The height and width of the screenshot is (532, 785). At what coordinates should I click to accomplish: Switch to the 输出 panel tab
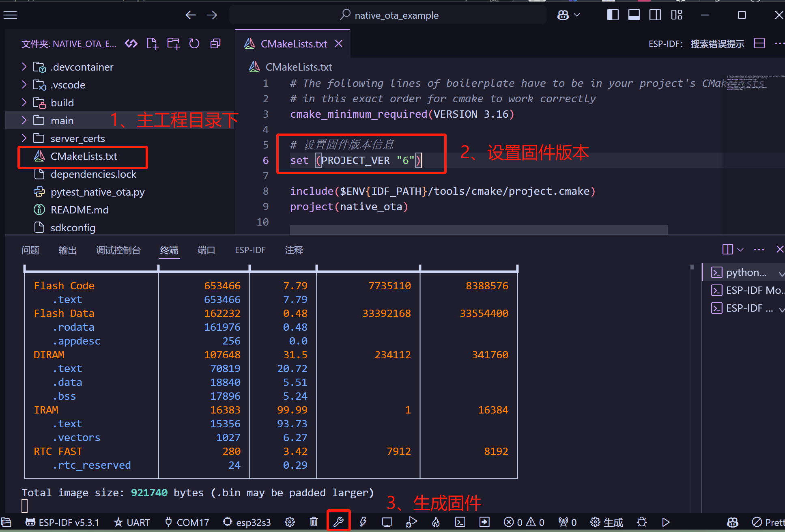pyautogui.click(x=67, y=250)
